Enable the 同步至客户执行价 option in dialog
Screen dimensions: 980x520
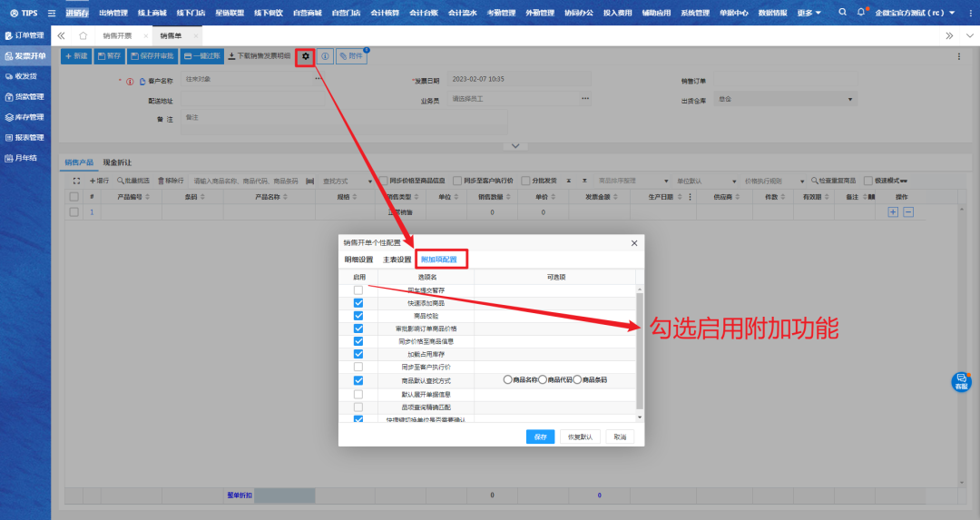coord(358,368)
